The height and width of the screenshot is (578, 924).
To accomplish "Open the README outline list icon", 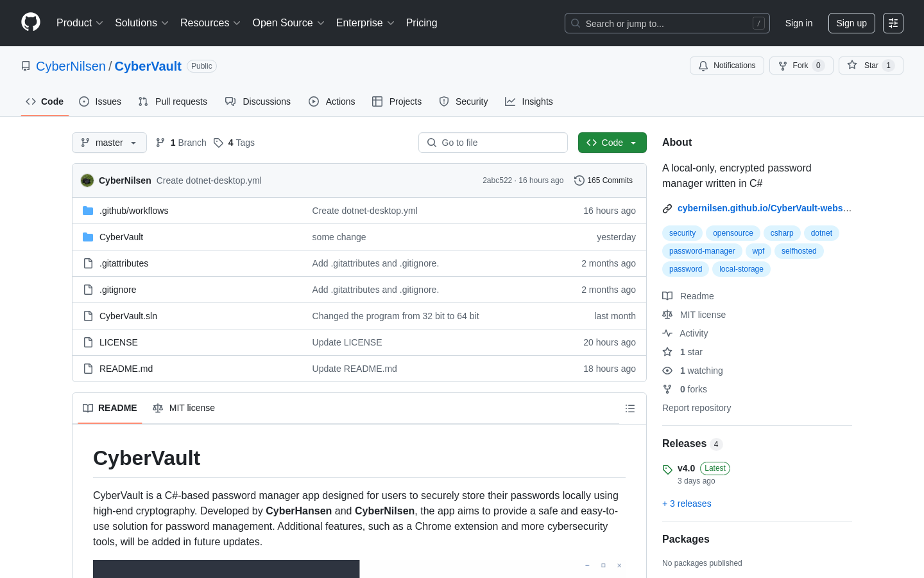I will point(630,408).
